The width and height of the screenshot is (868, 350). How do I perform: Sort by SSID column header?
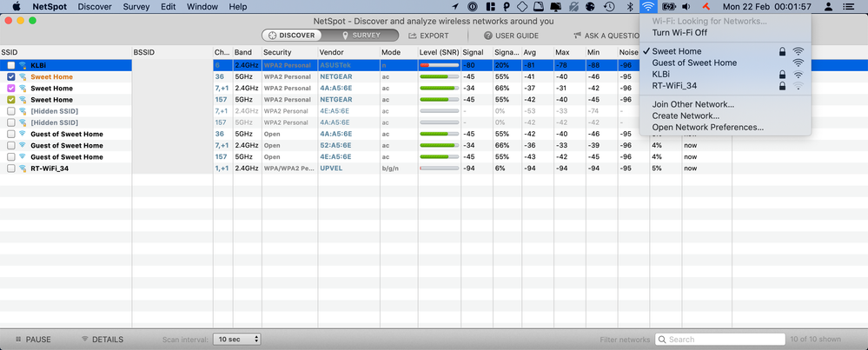pyautogui.click(x=66, y=52)
